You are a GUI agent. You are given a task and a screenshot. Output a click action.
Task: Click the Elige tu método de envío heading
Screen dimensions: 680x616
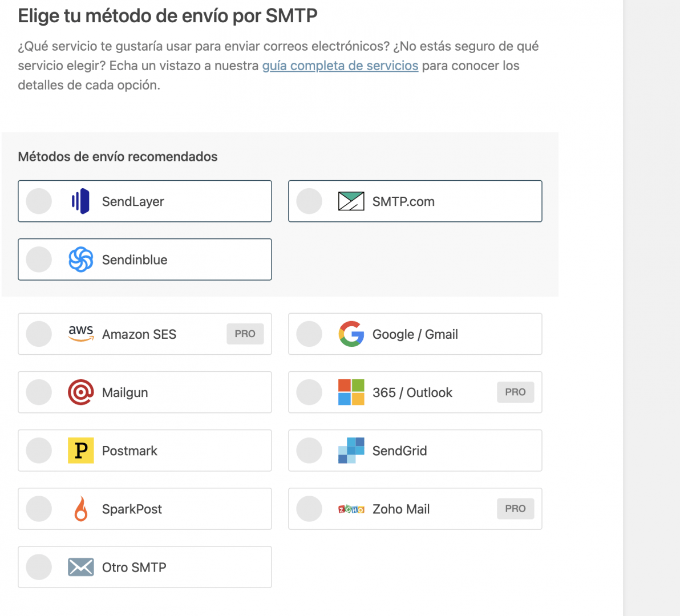click(x=167, y=16)
